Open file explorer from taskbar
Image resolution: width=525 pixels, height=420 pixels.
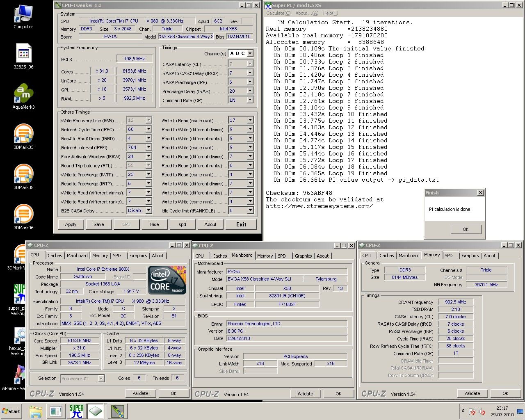36,411
